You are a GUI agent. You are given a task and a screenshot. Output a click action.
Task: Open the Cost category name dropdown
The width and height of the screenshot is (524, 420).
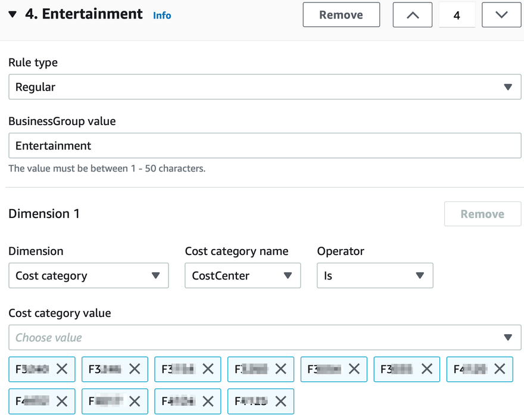(242, 276)
